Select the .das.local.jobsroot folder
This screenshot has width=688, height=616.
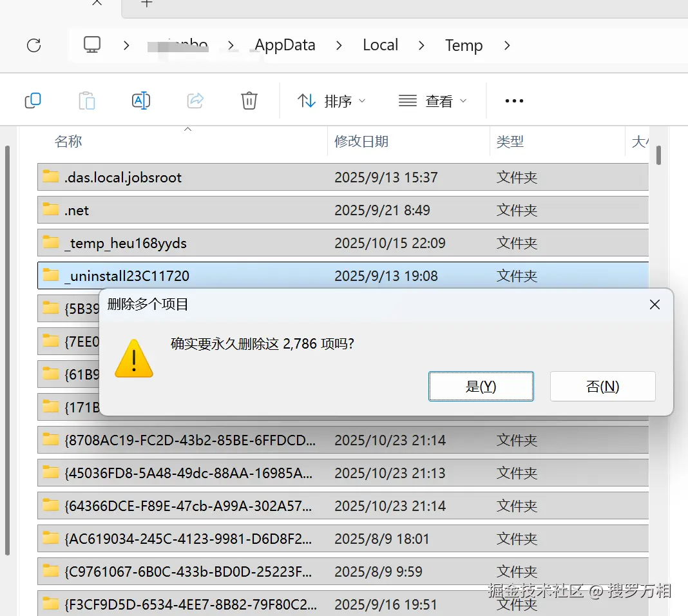click(343, 177)
